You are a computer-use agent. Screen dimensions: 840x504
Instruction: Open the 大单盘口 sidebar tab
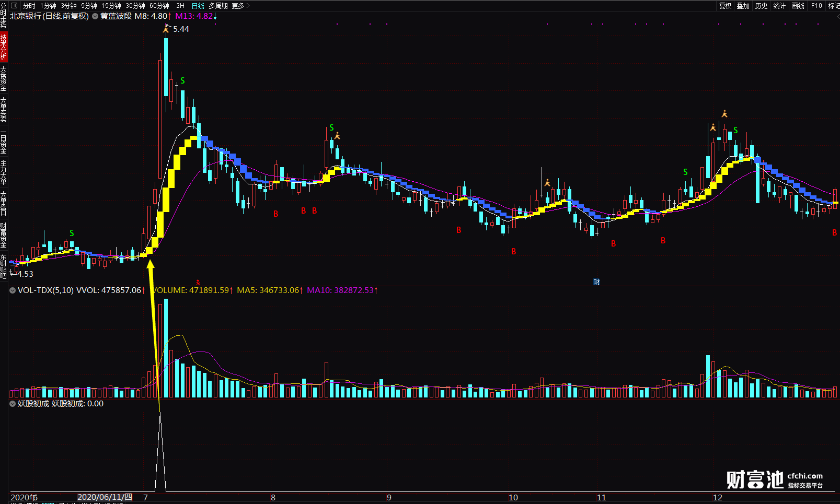click(x=4, y=204)
